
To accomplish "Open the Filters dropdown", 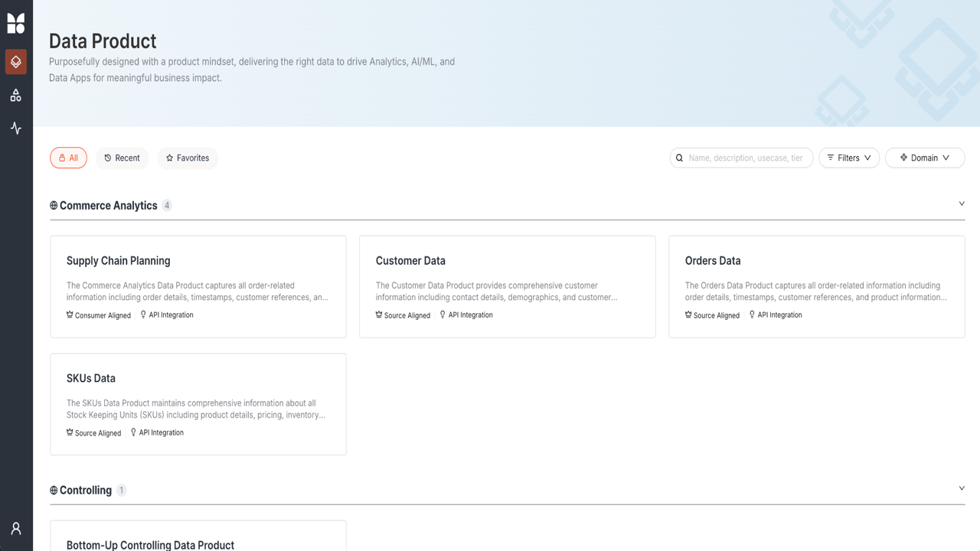I will pos(848,158).
